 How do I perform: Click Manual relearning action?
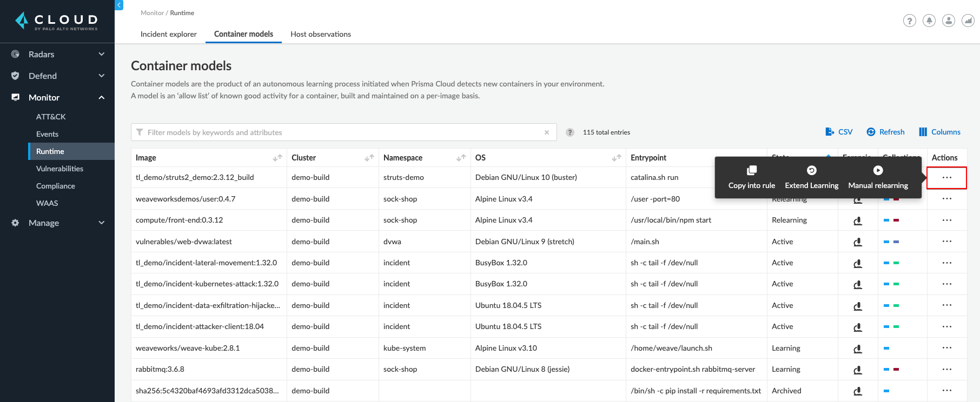point(878,178)
